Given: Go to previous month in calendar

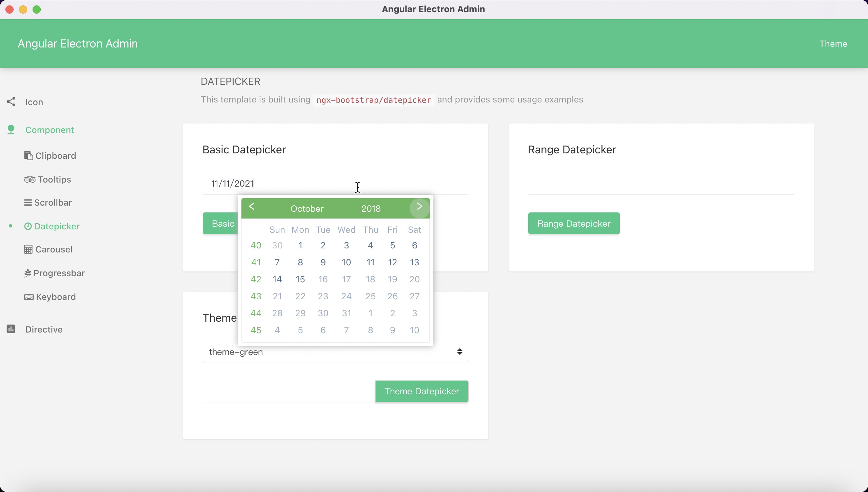Looking at the screenshot, I should click(252, 206).
